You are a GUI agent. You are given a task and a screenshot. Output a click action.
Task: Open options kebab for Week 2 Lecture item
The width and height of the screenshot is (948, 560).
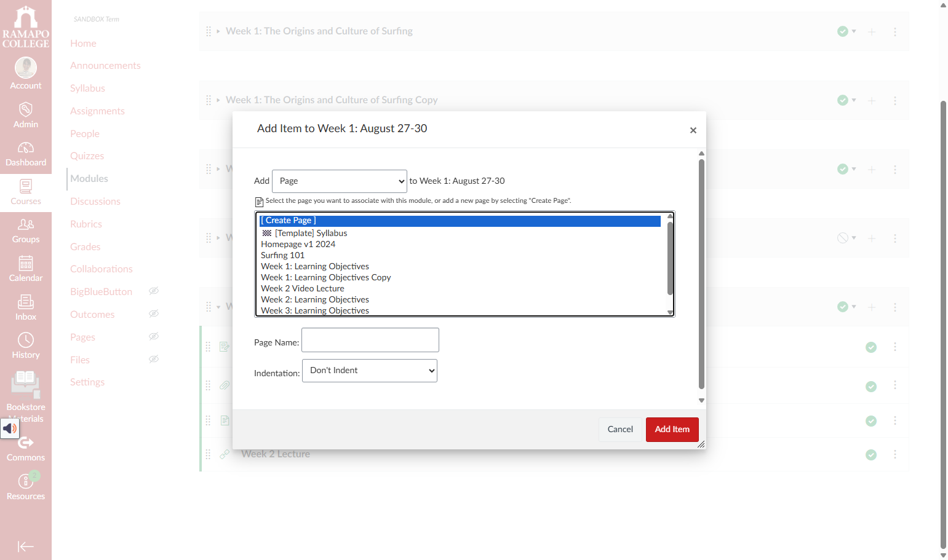tap(895, 454)
